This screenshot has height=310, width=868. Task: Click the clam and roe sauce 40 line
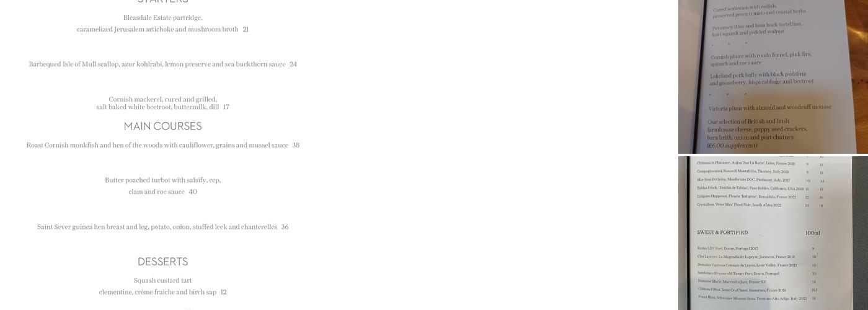(163, 192)
